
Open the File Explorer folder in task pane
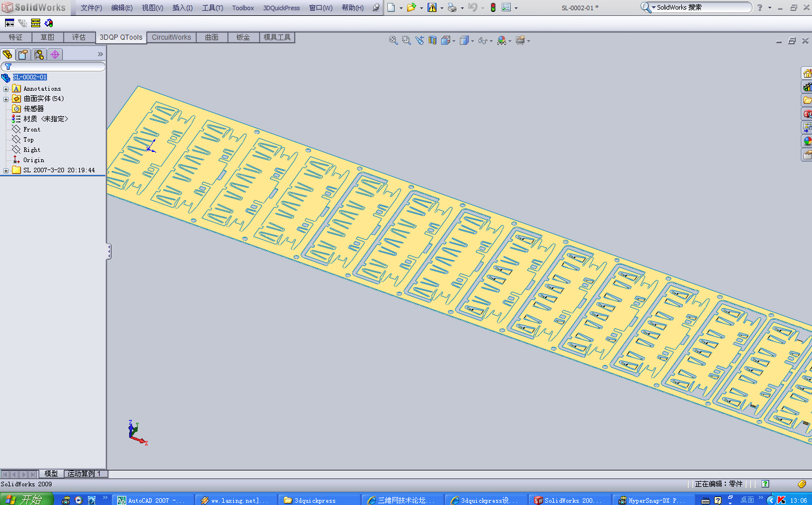(x=807, y=100)
